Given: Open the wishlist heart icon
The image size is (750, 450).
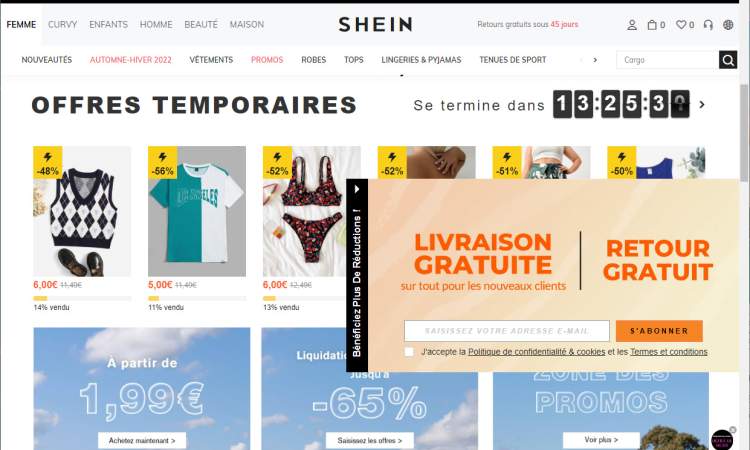Looking at the screenshot, I should point(681,25).
